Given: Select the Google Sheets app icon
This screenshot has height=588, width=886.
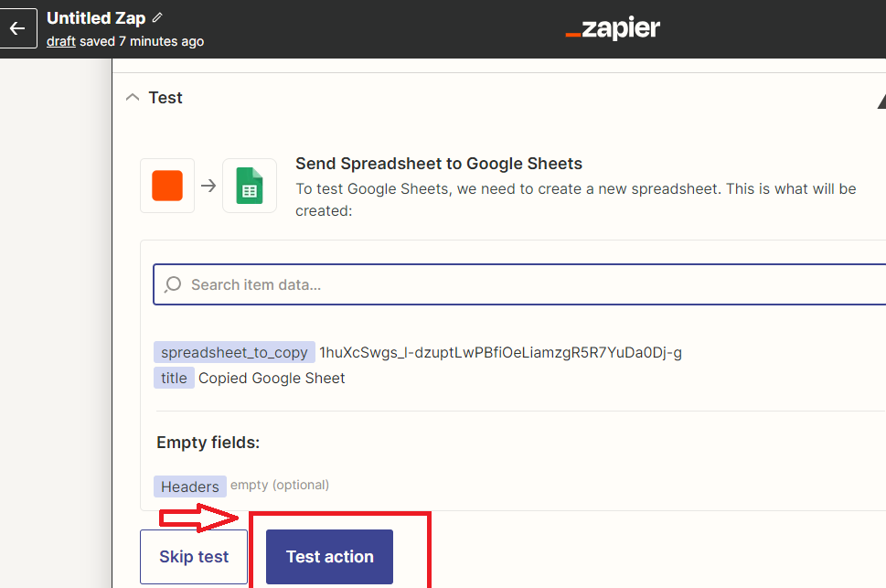Looking at the screenshot, I should [250, 186].
